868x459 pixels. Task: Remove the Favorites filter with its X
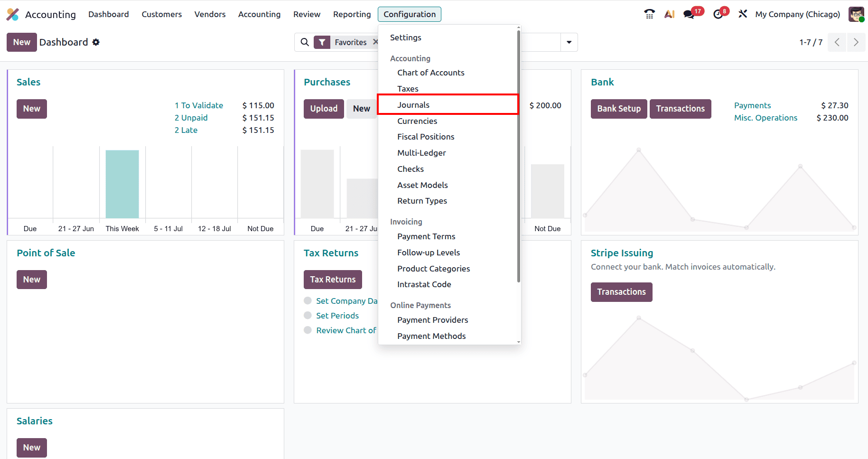[375, 42]
